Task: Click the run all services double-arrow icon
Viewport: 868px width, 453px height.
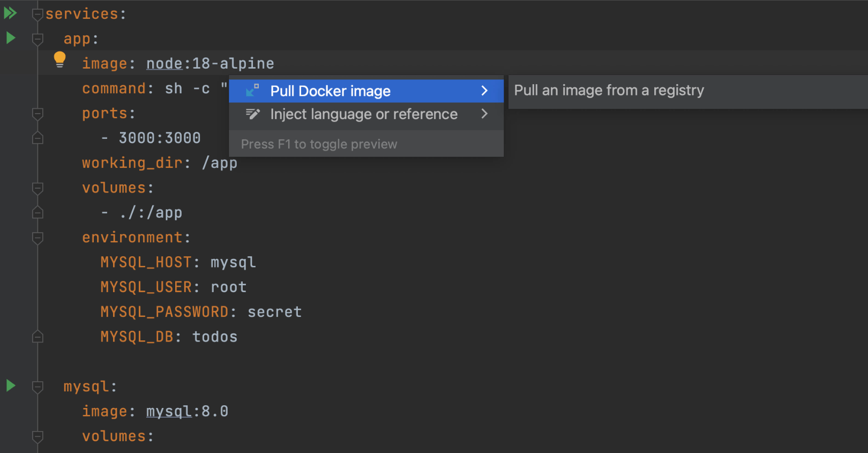Action: [10, 13]
